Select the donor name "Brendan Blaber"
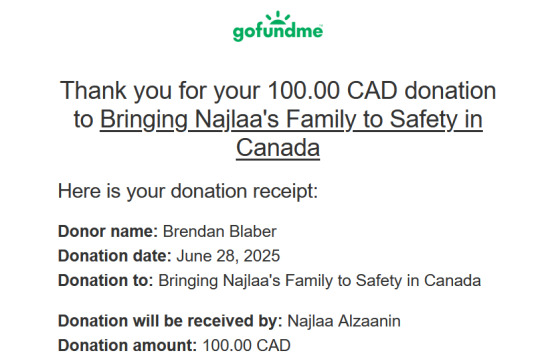The image size is (540, 361). click(220, 231)
